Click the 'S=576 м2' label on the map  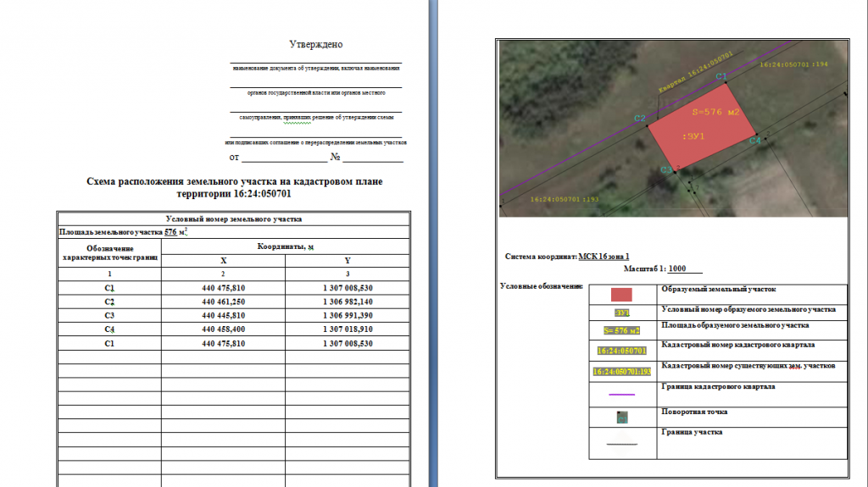[715, 113]
